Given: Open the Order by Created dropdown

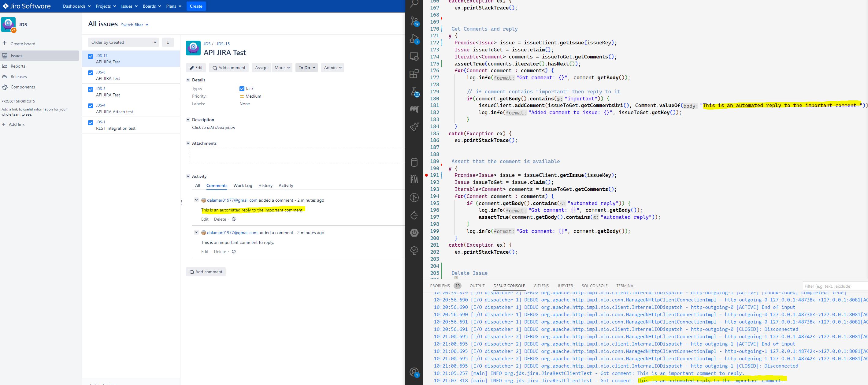Looking at the screenshot, I should coord(123,42).
